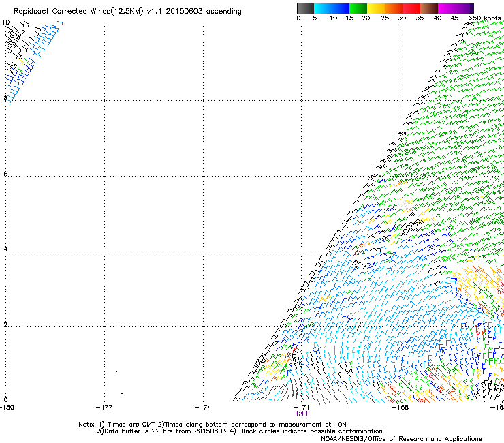The height and width of the screenshot is (443, 504).
Task: Click the longitude axis label -171
Action: pyautogui.click(x=301, y=408)
